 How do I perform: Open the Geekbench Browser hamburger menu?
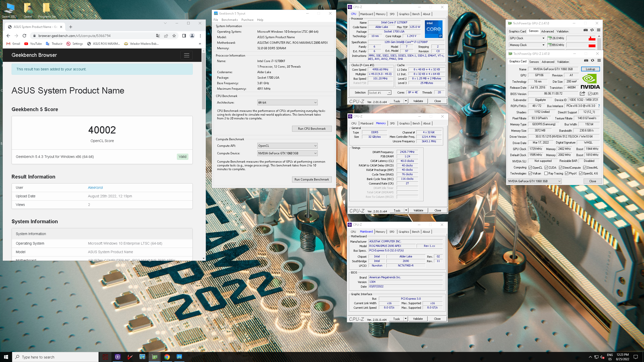click(x=187, y=55)
